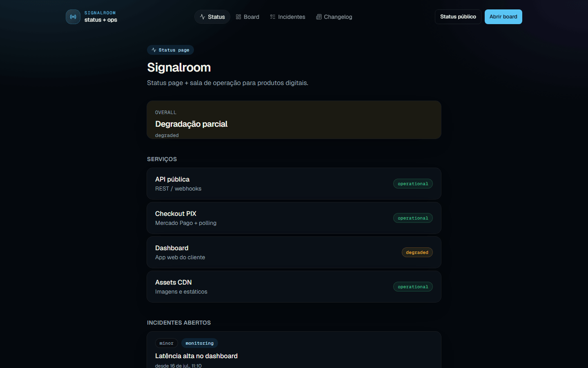Click the pulse icon in the Status tab

click(x=203, y=17)
